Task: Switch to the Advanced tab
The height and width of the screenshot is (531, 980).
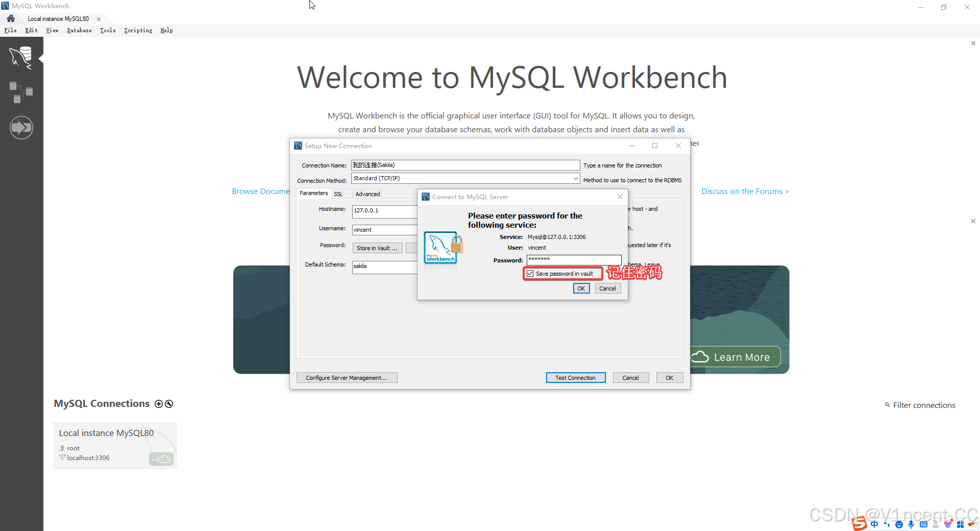Action: pos(367,194)
